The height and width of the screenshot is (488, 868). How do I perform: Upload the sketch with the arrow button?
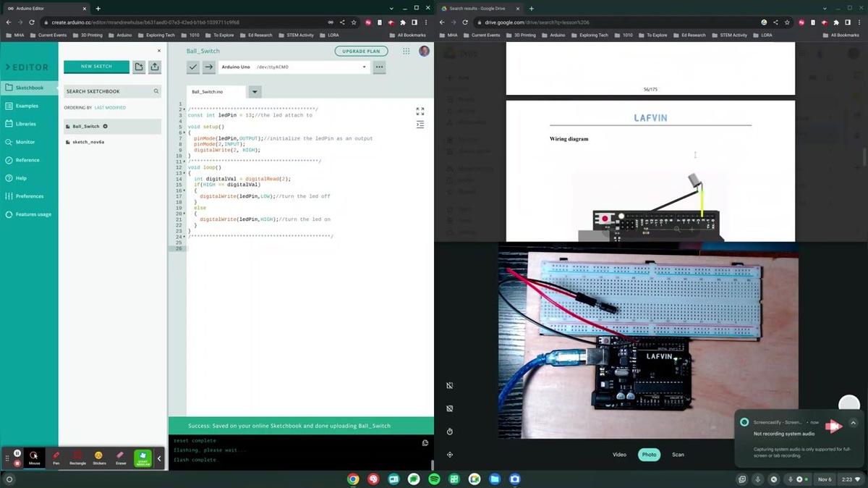209,67
